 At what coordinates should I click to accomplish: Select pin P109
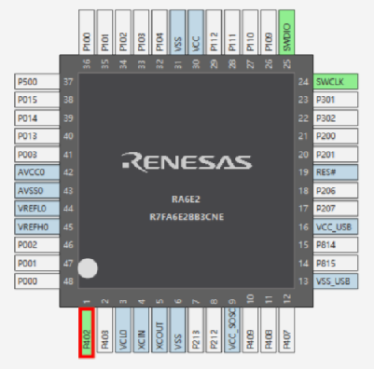(268, 32)
